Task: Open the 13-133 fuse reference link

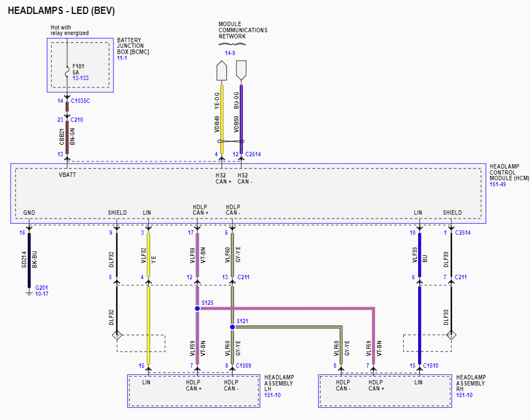Action: (81, 78)
